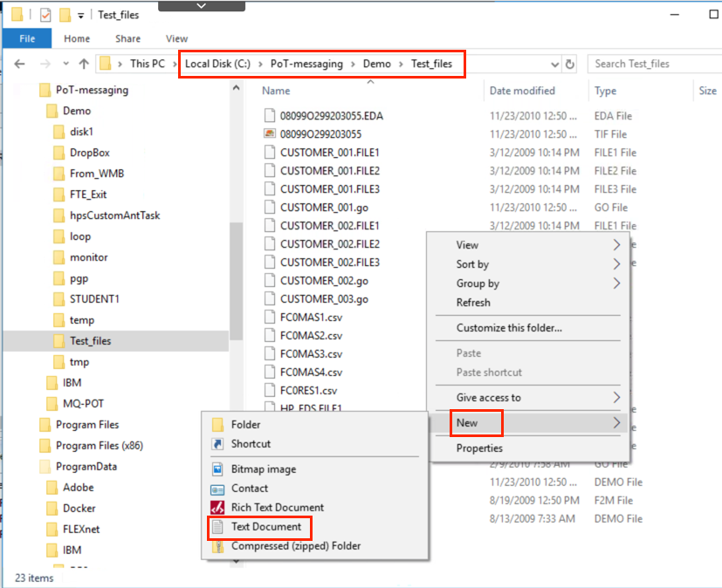The height and width of the screenshot is (588, 722).
Task: Click the 08099O299203055.EDA file icon
Action: pos(270,115)
